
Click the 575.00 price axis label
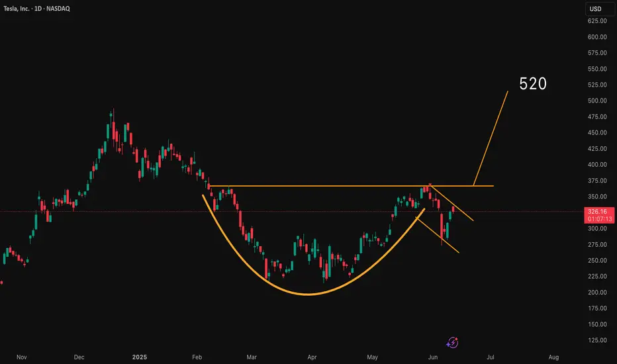coord(597,53)
